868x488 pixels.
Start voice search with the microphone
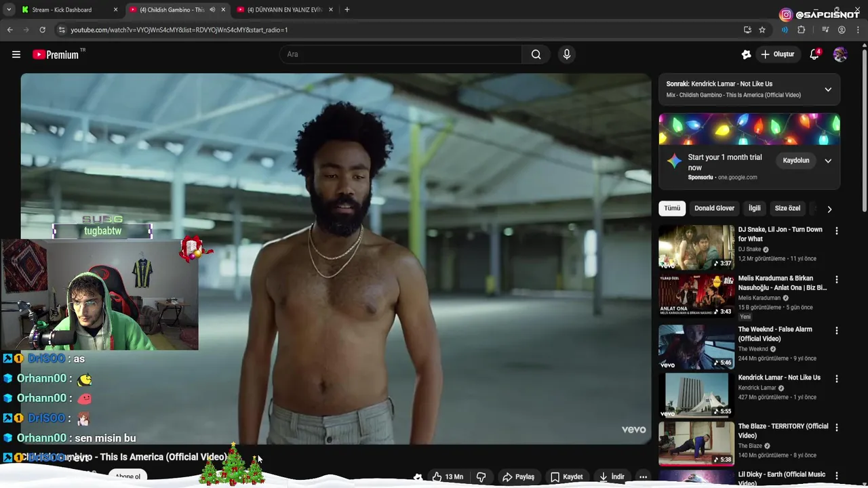click(x=567, y=54)
